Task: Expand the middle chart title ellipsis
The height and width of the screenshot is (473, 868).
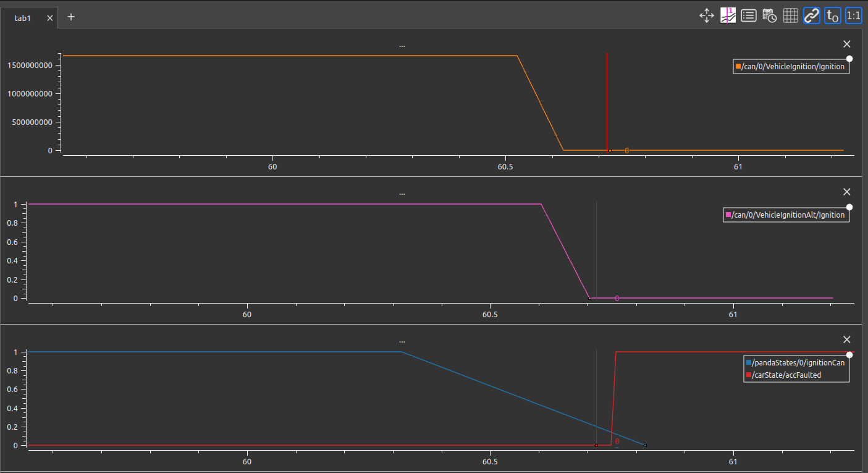Action: click(x=402, y=192)
